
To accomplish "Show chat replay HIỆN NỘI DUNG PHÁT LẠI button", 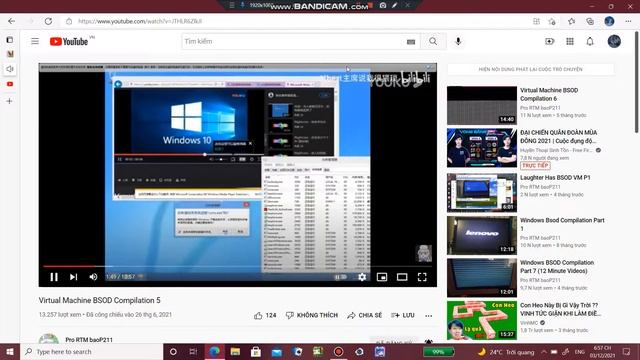I will click(531, 69).
